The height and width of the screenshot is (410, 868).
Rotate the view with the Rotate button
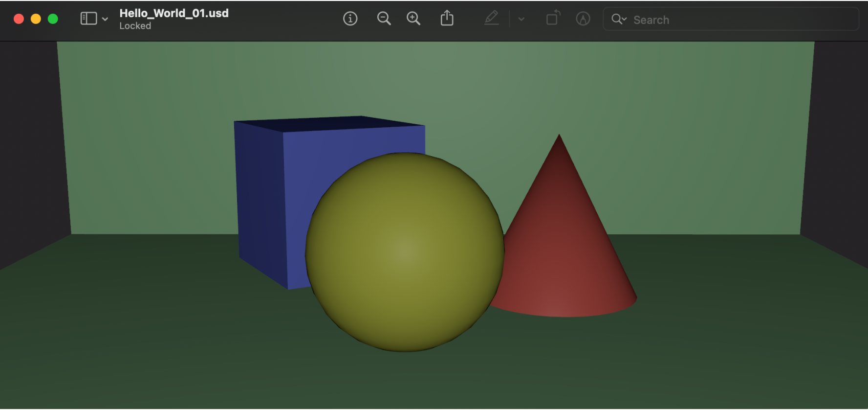tap(552, 19)
